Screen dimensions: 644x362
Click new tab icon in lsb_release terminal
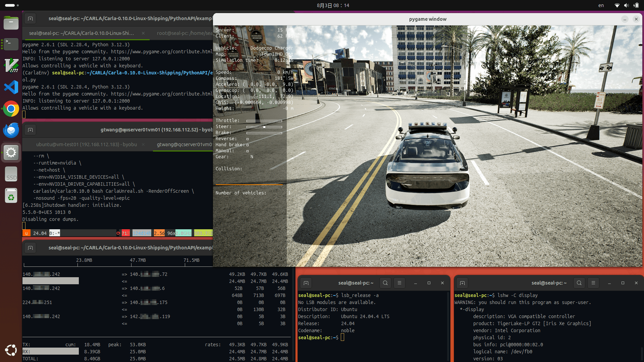tap(306, 283)
